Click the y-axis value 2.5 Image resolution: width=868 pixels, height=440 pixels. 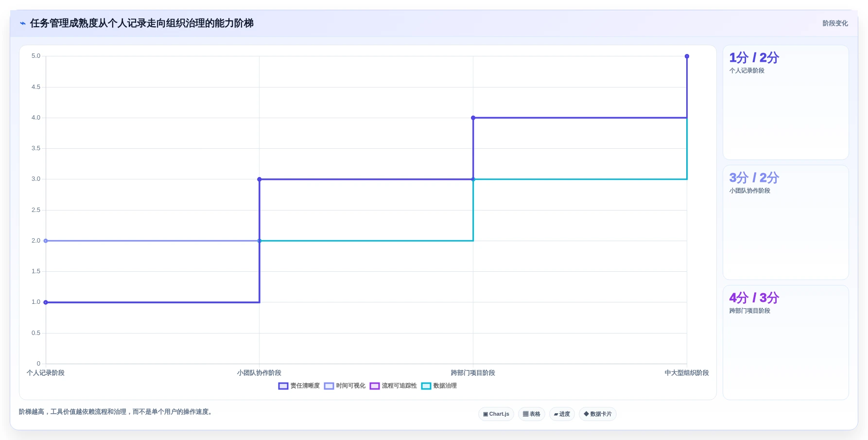(36, 210)
